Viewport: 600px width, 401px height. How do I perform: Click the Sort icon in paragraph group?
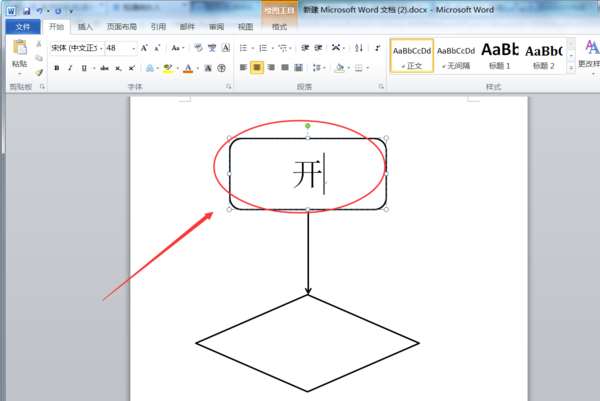point(359,48)
